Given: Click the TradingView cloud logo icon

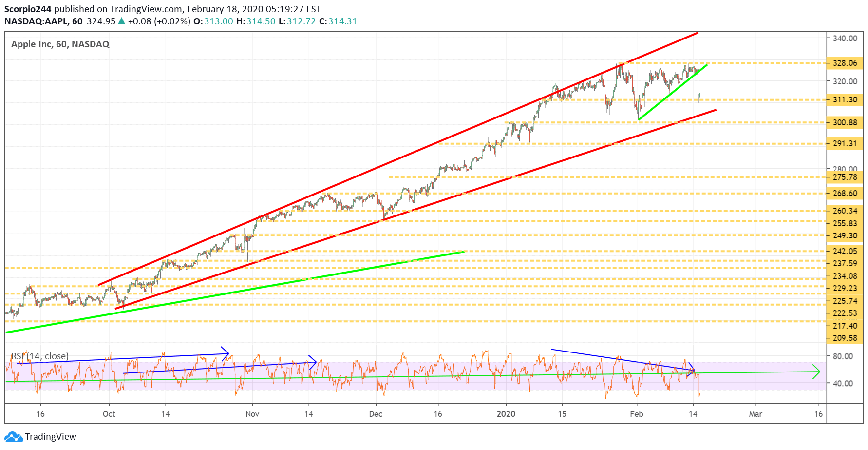Looking at the screenshot, I should click(14, 437).
